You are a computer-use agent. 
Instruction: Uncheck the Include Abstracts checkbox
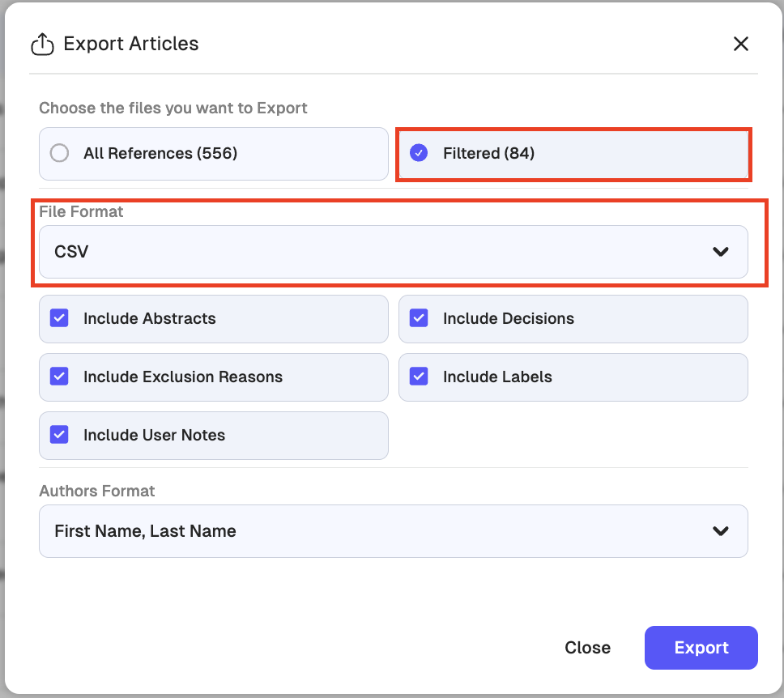[x=59, y=318]
